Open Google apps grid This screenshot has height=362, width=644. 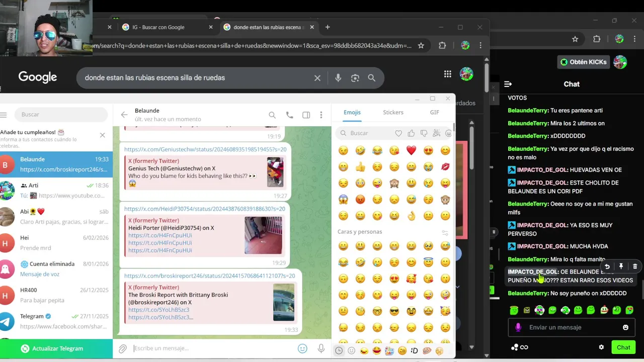(447, 74)
